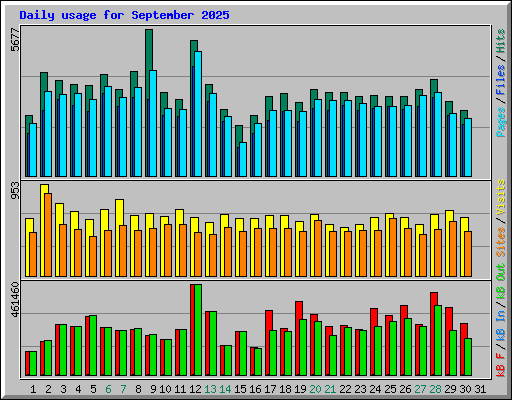Screen dimensions: 512x400
Task: Click day 2 on the x-axis
Action: pos(48,389)
